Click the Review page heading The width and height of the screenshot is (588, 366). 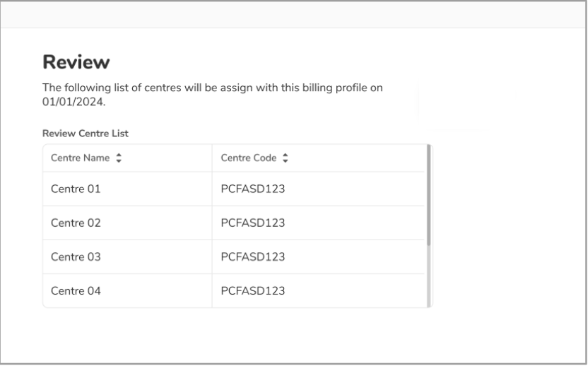[76, 63]
